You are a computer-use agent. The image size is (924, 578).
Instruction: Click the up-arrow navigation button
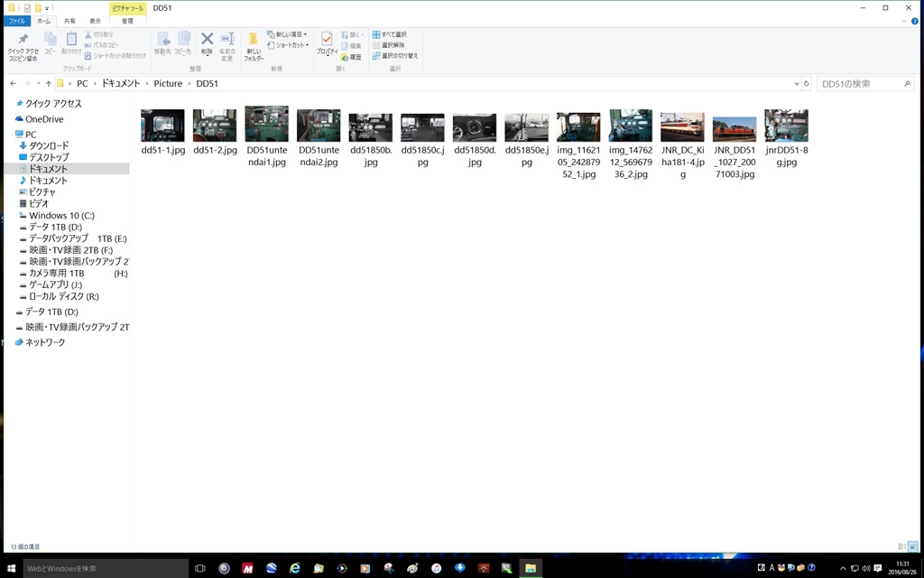click(x=49, y=84)
